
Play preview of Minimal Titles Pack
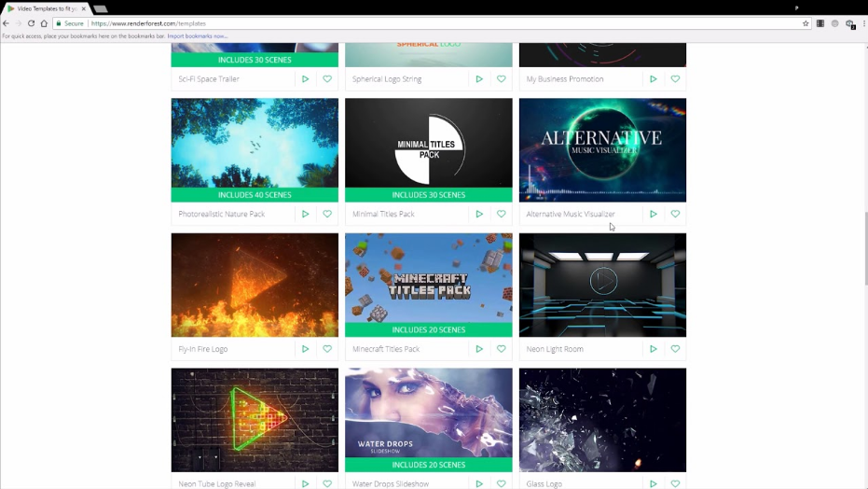(x=479, y=214)
